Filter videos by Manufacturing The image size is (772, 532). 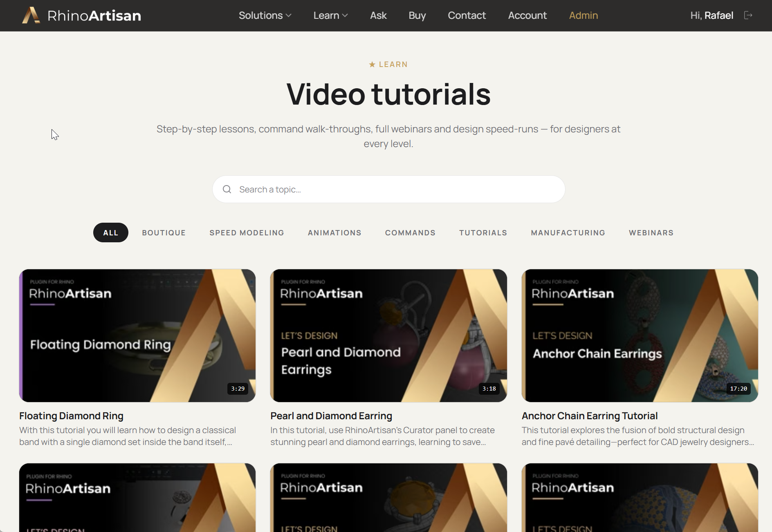point(568,232)
